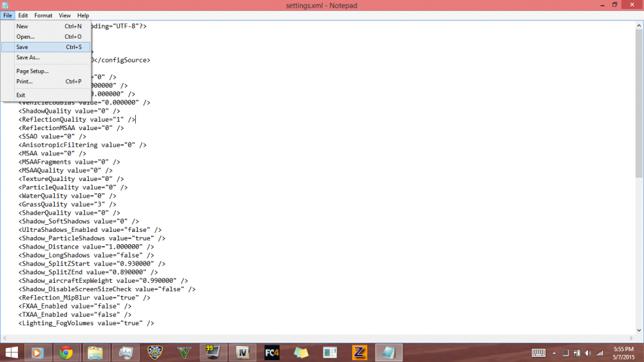Click the Reflection_MipBlur line
The height and width of the screenshot is (362, 644).
coord(84,298)
